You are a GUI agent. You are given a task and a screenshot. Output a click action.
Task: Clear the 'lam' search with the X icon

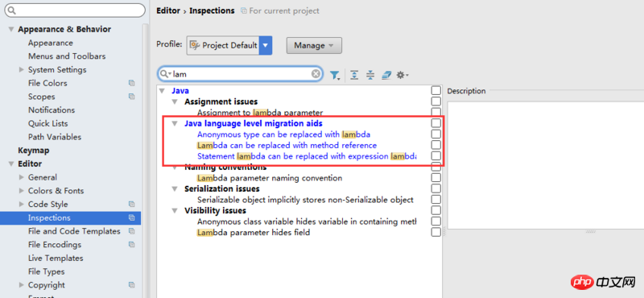[x=316, y=74]
